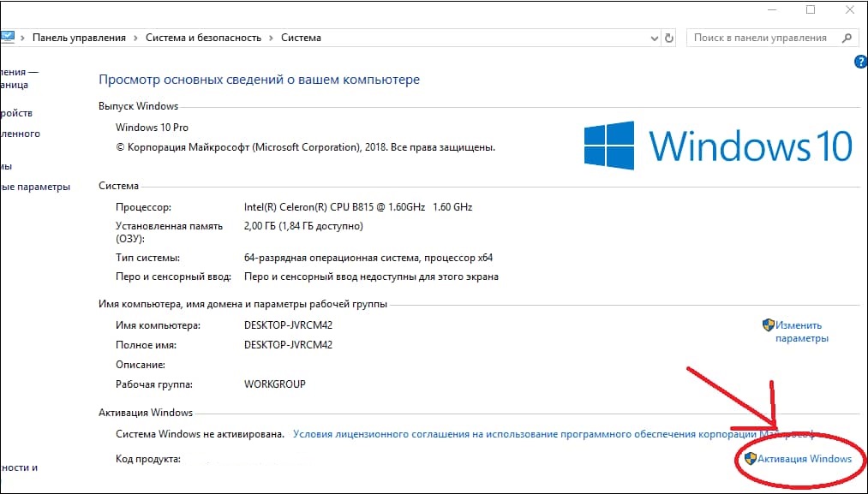Expand the address bar history dropdown arrow

tap(655, 39)
